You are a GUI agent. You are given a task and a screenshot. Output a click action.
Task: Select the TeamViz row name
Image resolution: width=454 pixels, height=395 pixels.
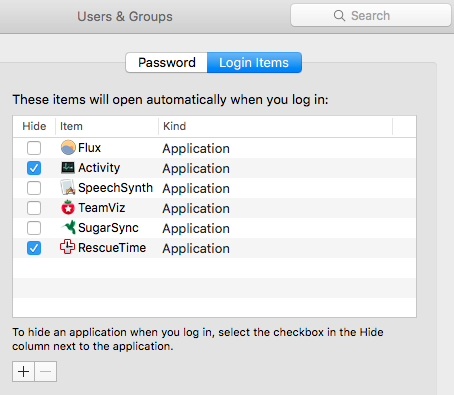click(102, 208)
